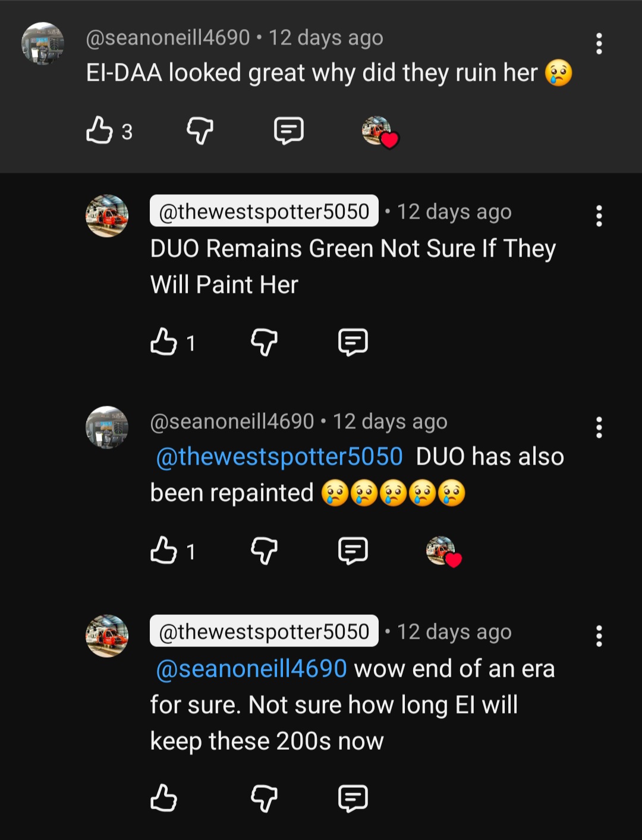Dislike the EI-DAA looked great comment
The width and height of the screenshot is (642, 840).
(x=200, y=130)
